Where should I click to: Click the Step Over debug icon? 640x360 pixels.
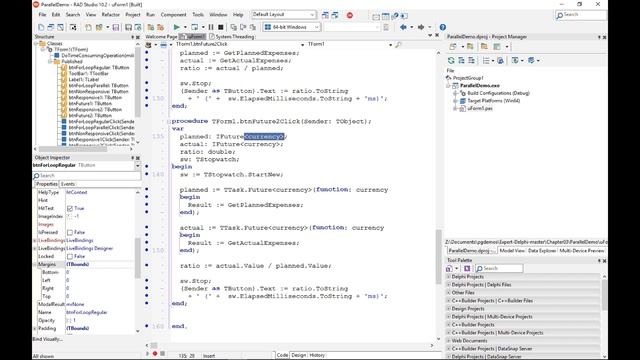(x=243, y=27)
